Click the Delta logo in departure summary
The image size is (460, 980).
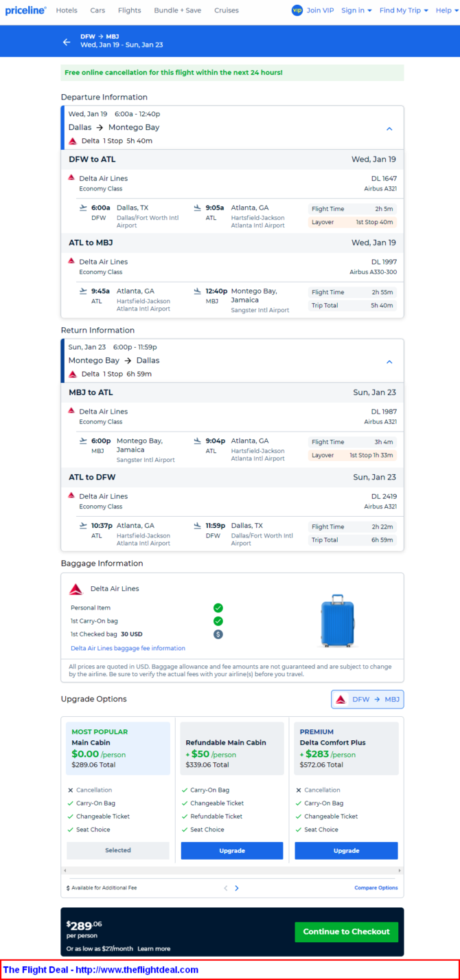coord(73,141)
